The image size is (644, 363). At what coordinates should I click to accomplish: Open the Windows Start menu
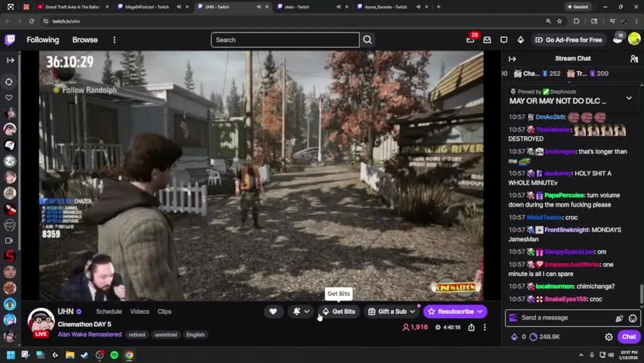[11, 355]
